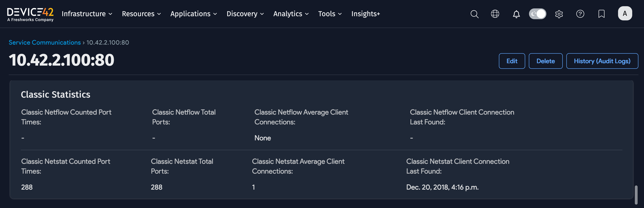Click the Delete button
The image size is (644, 208).
[x=546, y=61]
